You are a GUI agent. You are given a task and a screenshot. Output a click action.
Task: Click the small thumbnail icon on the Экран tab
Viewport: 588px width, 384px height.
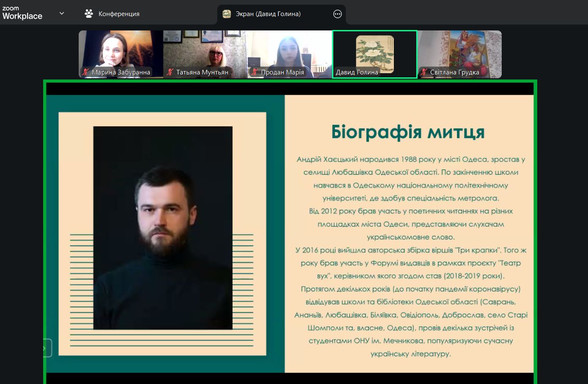tap(227, 14)
